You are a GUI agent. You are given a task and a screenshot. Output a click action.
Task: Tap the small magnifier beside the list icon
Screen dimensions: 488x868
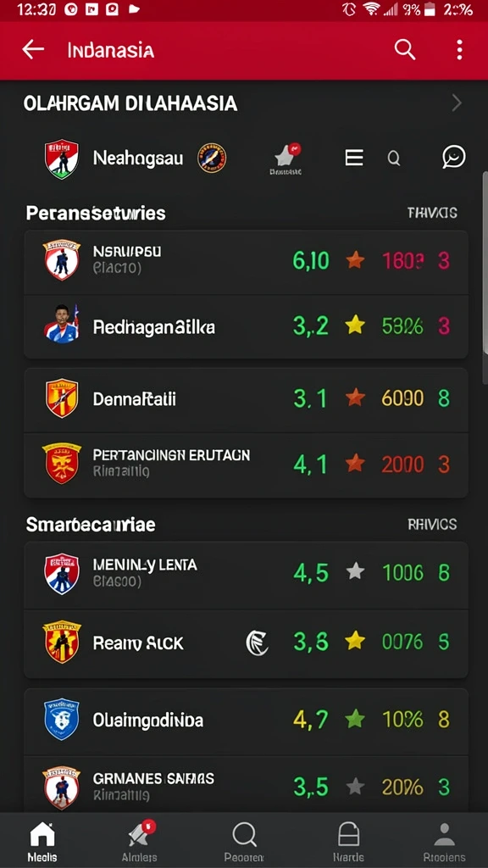coord(393,159)
